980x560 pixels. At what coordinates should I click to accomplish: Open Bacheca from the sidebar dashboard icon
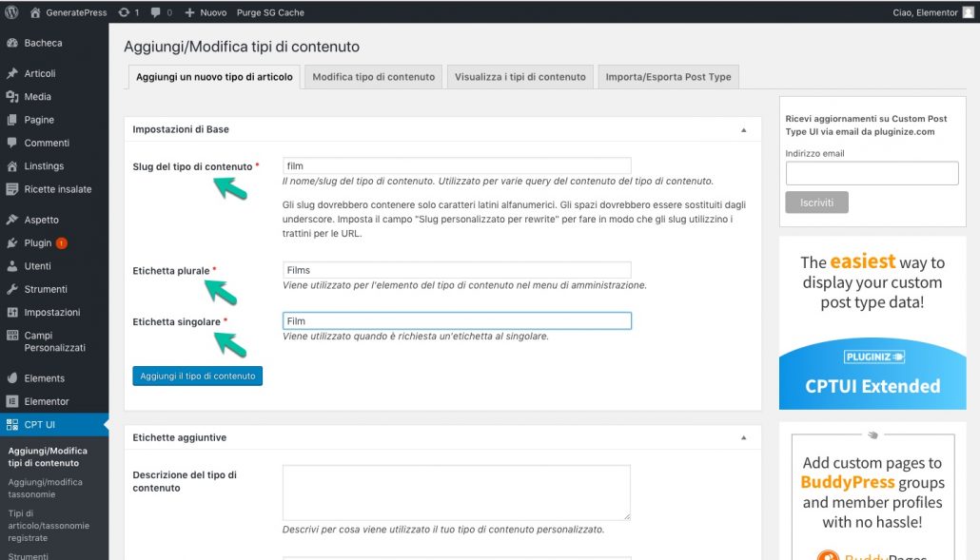point(14,43)
